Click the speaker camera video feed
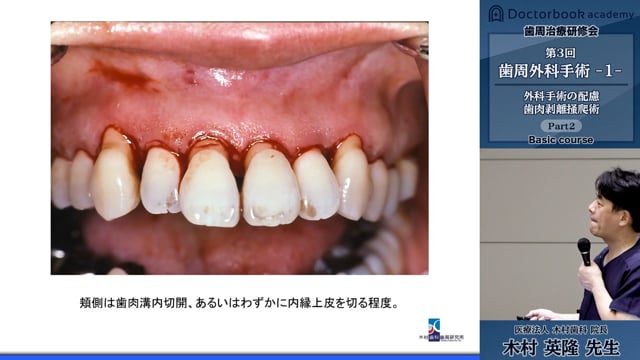This screenshot has width=640, height=360. [560, 234]
